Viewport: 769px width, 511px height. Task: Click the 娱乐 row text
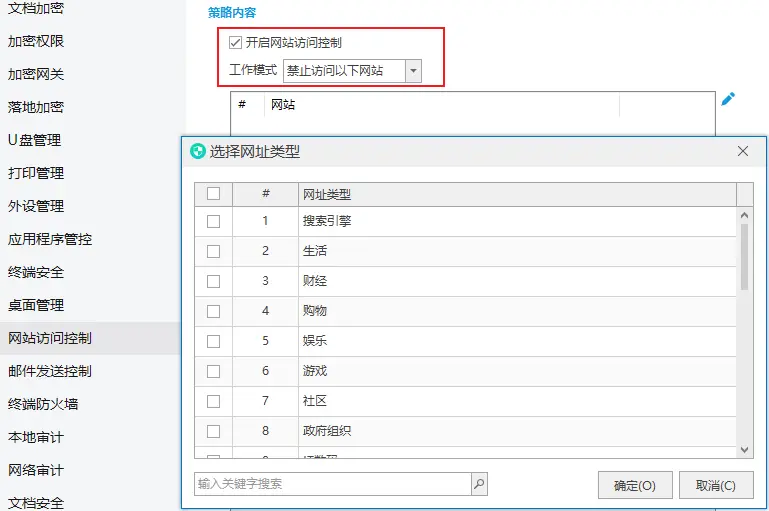[315, 341]
